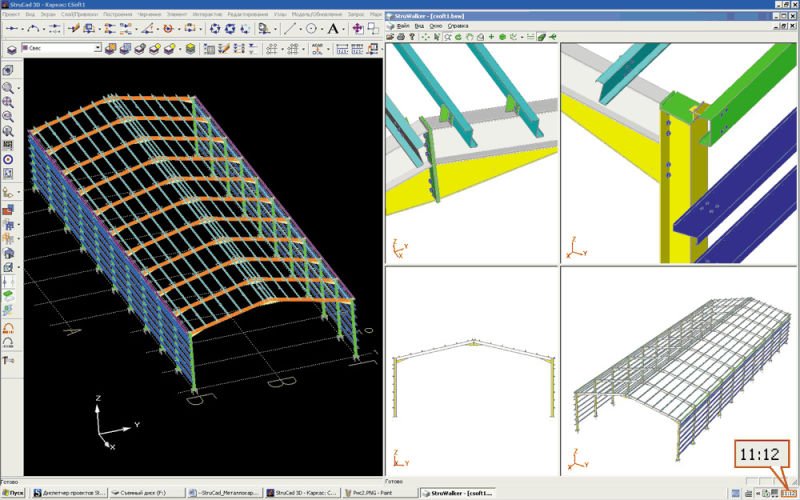Open the Проект menu in StruCad
Viewport: 800px width, 500px height.
(12, 17)
